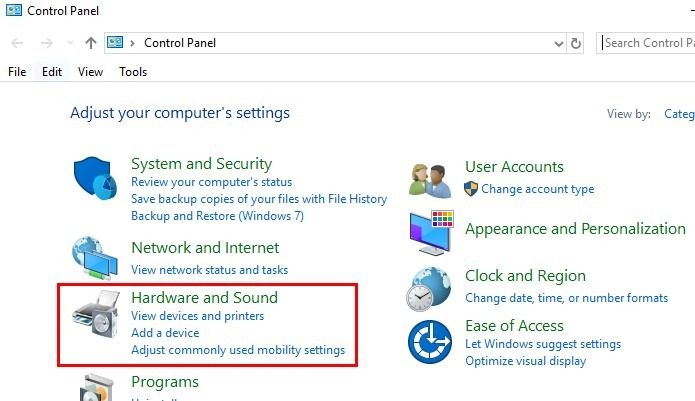Open the Tools menu
Screen dimensions: 695x401
(x=133, y=72)
